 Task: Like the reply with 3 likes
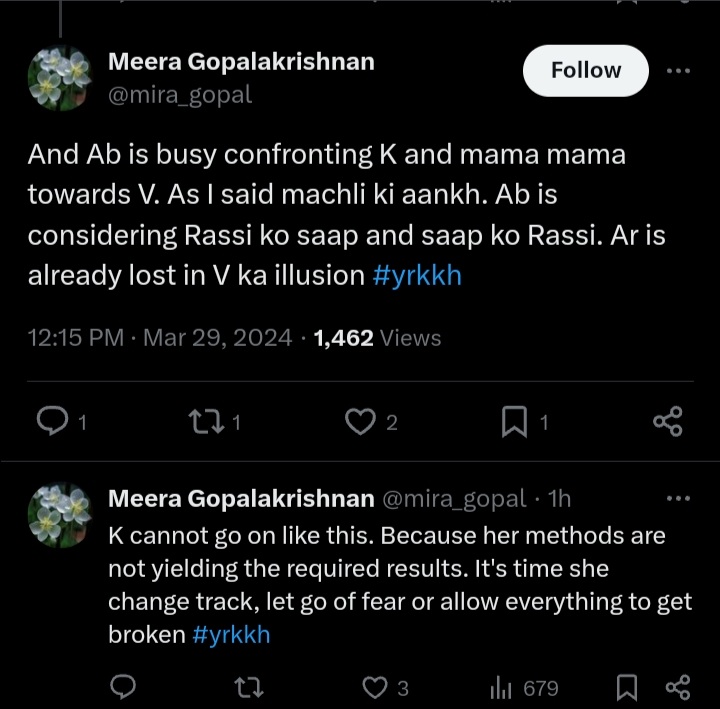pyautogui.click(x=374, y=687)
